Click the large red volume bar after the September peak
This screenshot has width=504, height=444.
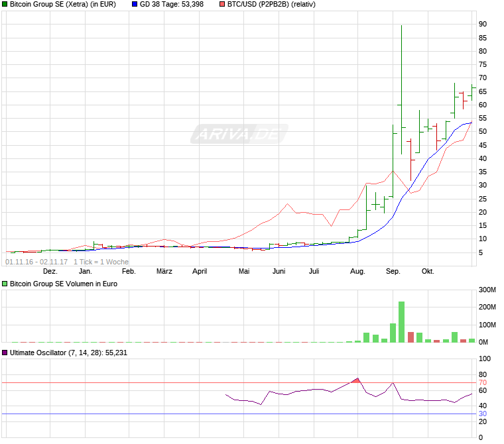point(410,337)
